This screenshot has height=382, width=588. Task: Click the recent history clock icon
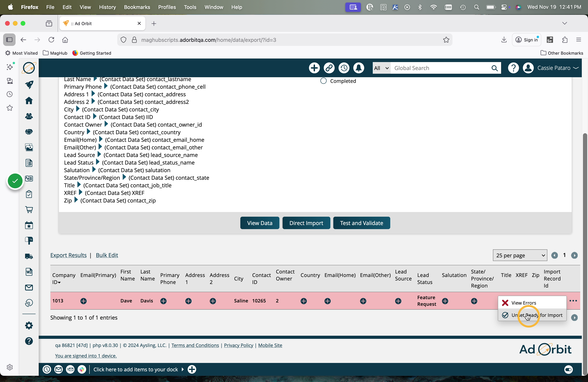[344, 68]
